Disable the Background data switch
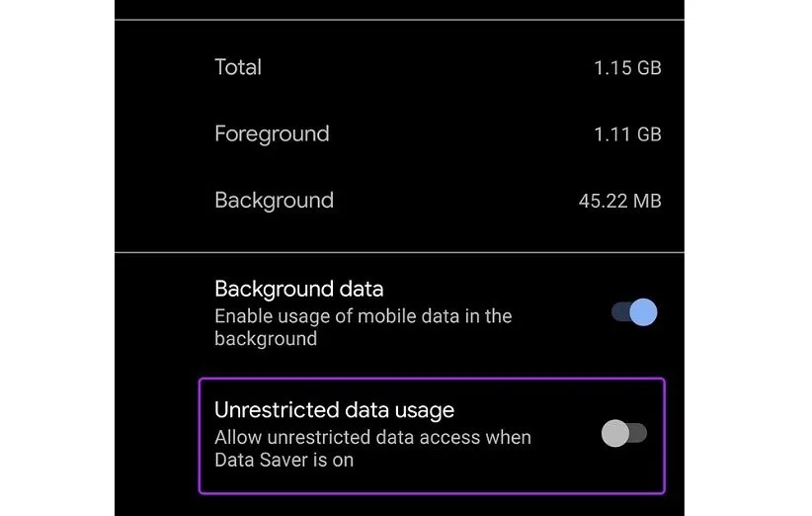This screenshot has height=516, width=812. click(633, 313)
